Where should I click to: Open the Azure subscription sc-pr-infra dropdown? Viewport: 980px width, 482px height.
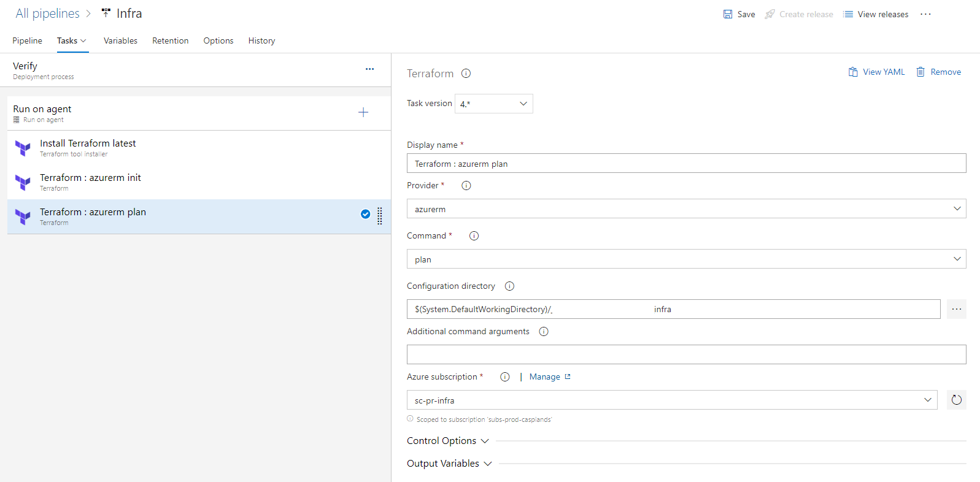[672, 400]
